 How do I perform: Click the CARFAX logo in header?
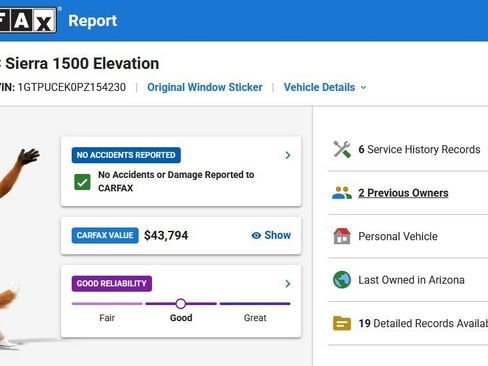tap(28, 20)
